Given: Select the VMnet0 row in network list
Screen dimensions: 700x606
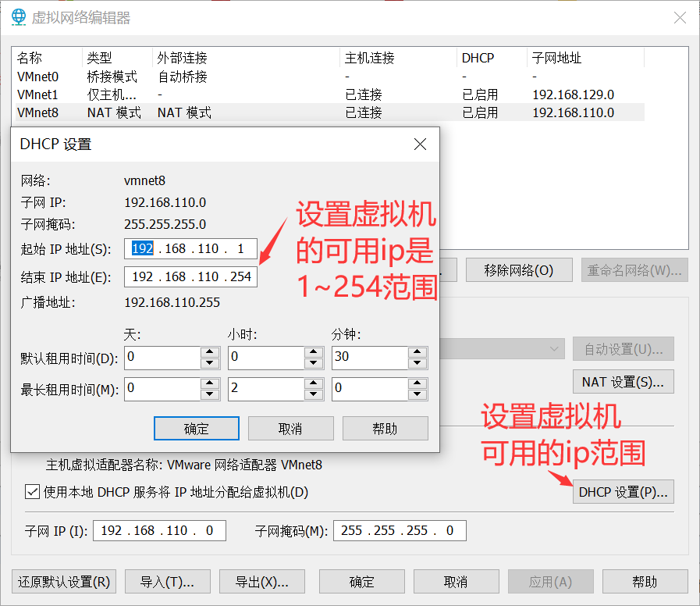Looking at the screenshot, I should click(330, 77).
